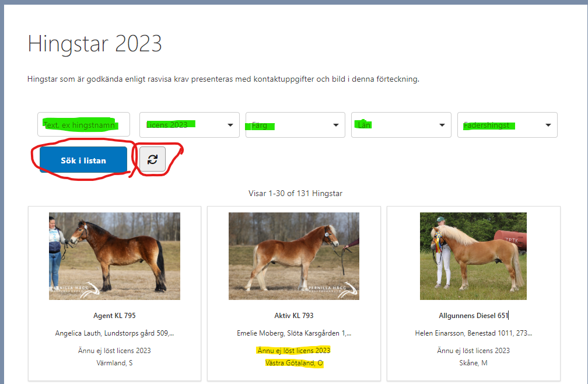Open the Aktiv KL 793 horse photo
588x384 pixels.
pyautogui.click(x=294, y=256)
